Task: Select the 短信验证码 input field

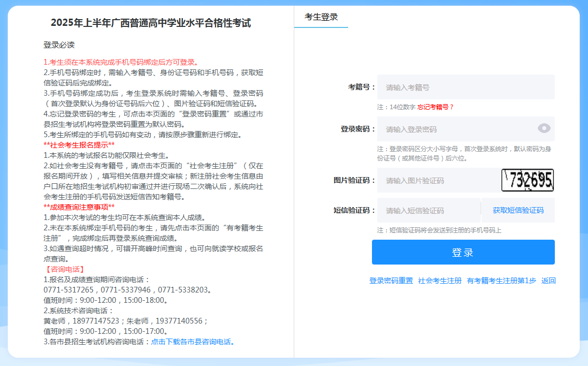Action: 428,211
